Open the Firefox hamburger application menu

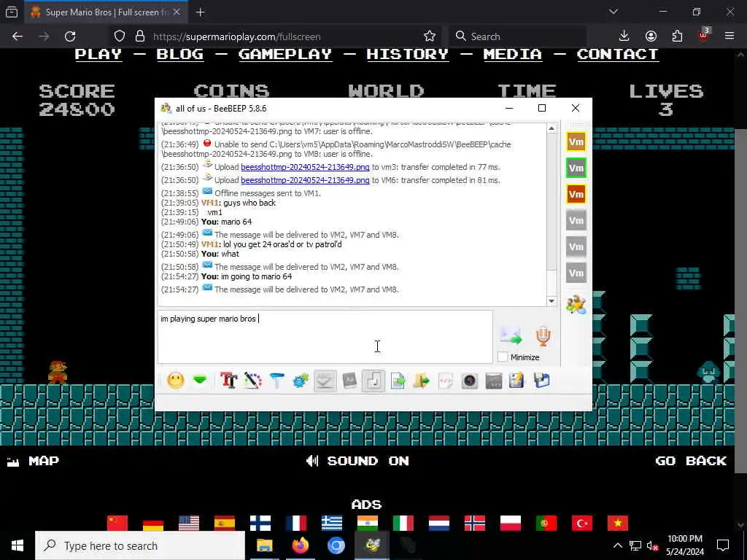(729, 36)
